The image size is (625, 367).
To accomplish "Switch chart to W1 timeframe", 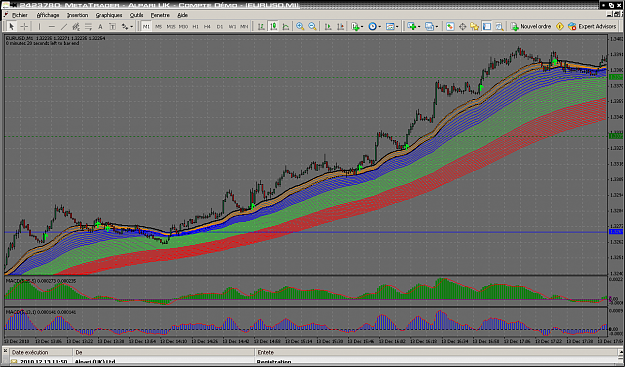I will coord(232,27).
